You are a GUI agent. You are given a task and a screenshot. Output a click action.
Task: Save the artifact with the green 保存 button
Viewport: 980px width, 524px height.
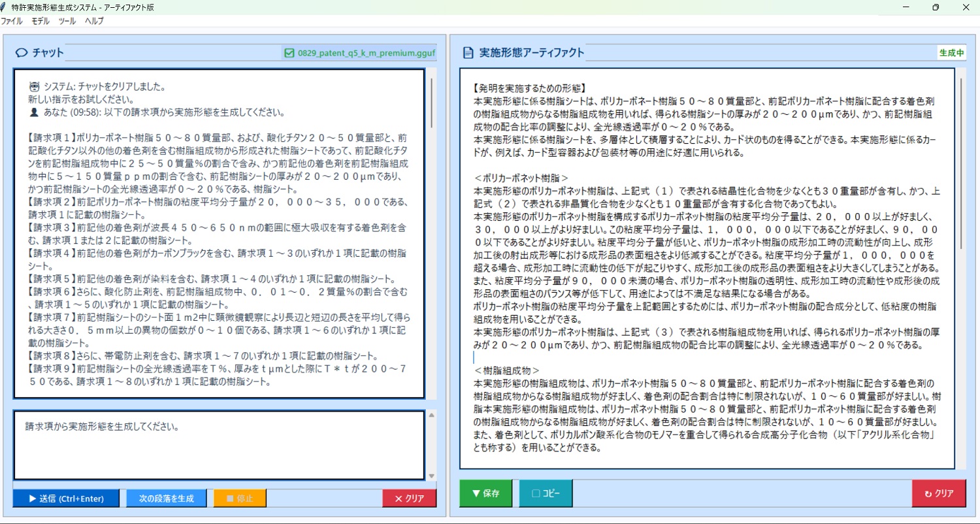click(485, 493)
